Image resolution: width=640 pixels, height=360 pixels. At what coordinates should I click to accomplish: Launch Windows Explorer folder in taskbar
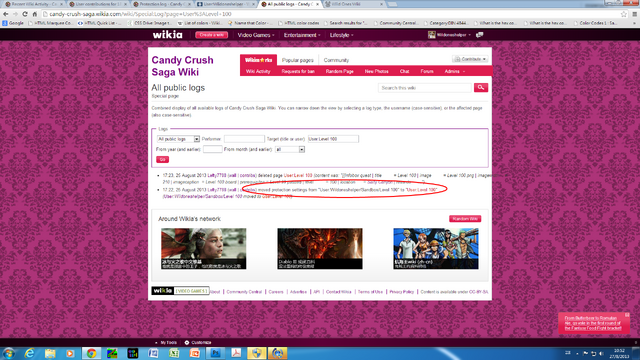click(x=50, y=353)
